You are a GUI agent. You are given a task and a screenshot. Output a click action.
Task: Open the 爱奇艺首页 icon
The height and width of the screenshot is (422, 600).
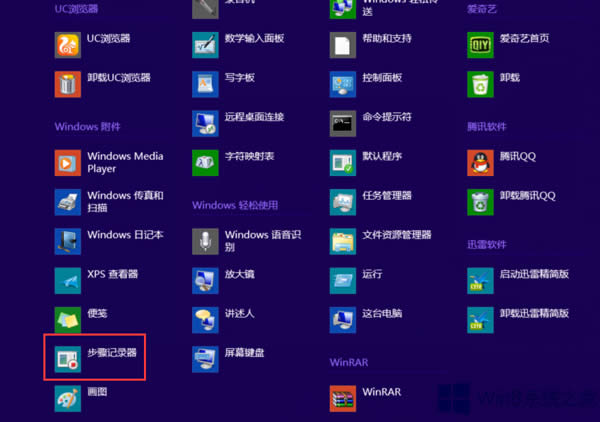click(481, 45)
